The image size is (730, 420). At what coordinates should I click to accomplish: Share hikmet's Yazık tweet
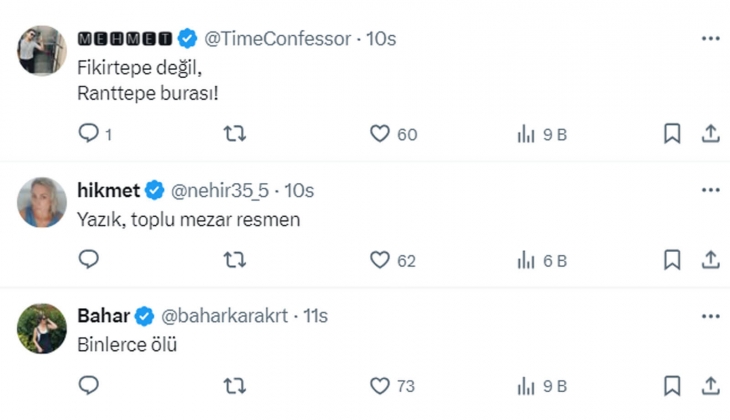click(710, 260)
